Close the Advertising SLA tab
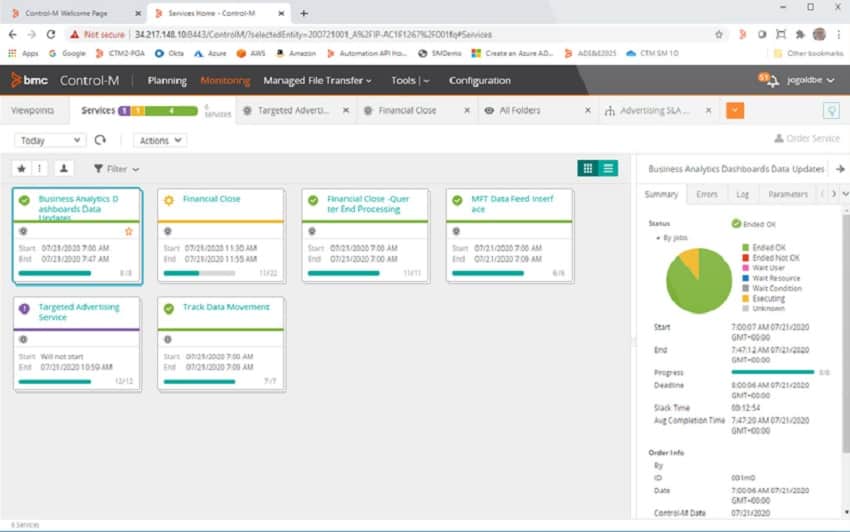 (x=709, y=110)
